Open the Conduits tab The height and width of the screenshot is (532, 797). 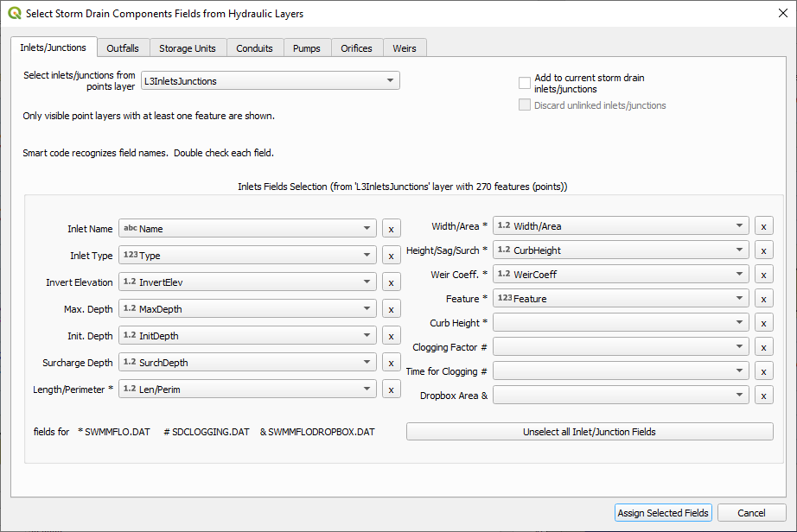pos(254,48)
